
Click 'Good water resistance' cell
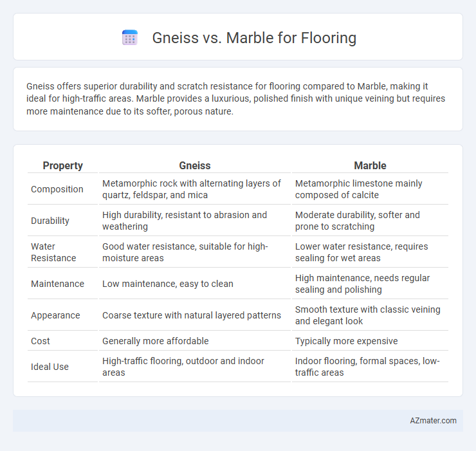(185, 252)
